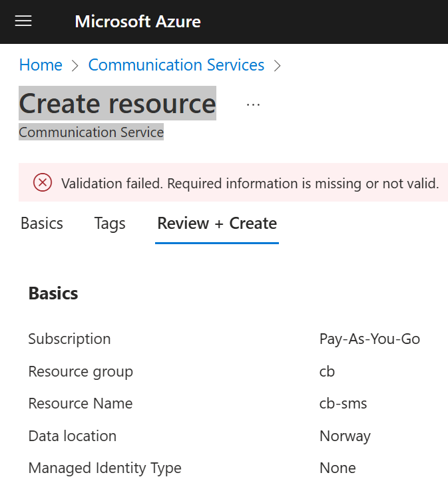
Task: Click the Pay-As-You-Go subscription value
Action: (x=369, y=339)
